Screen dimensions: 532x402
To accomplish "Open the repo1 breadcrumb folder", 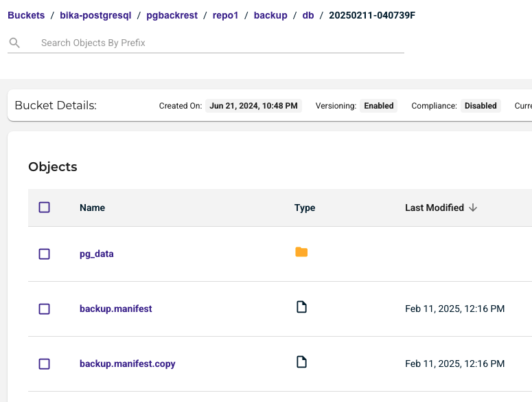I will coord(225,15).
